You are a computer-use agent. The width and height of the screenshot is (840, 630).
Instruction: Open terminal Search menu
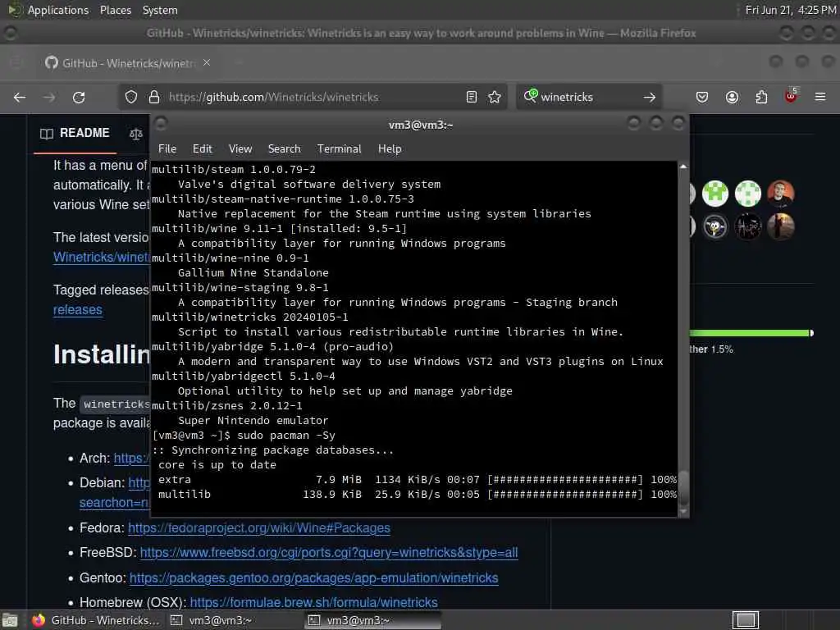[284, 149]
